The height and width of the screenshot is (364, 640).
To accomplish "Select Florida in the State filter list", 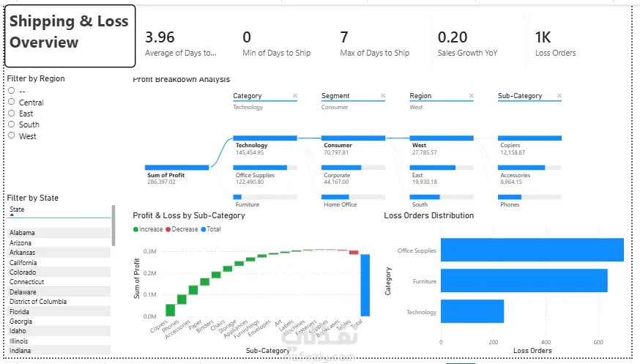I will coord(59,311).
